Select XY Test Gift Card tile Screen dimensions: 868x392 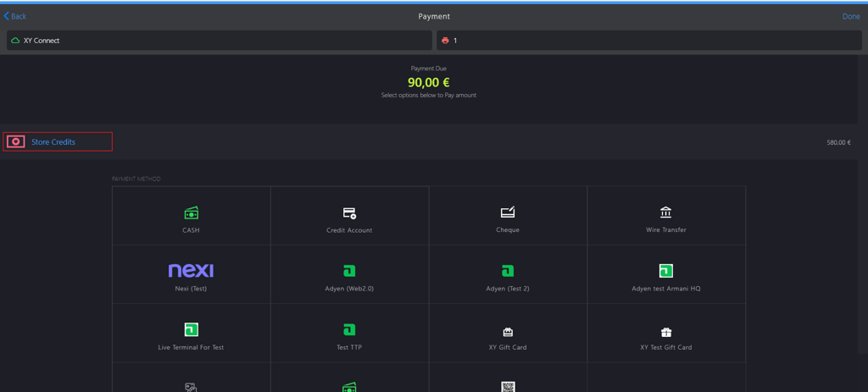click(666, 334)
